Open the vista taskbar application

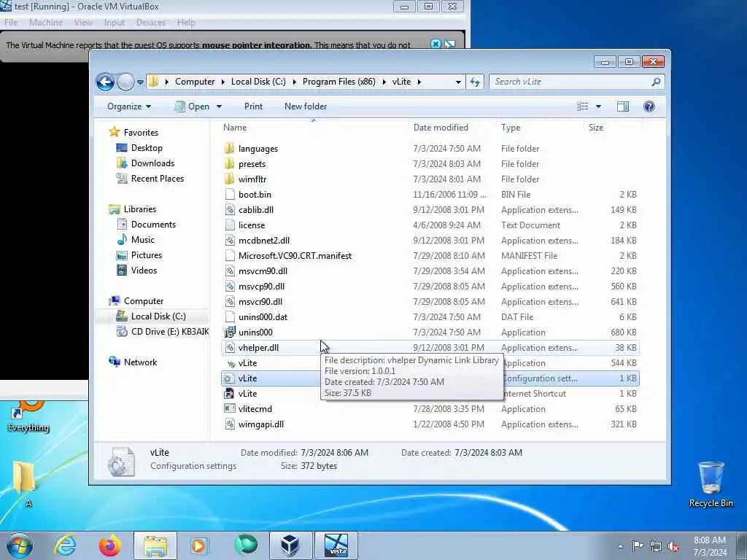coord(336,545)
